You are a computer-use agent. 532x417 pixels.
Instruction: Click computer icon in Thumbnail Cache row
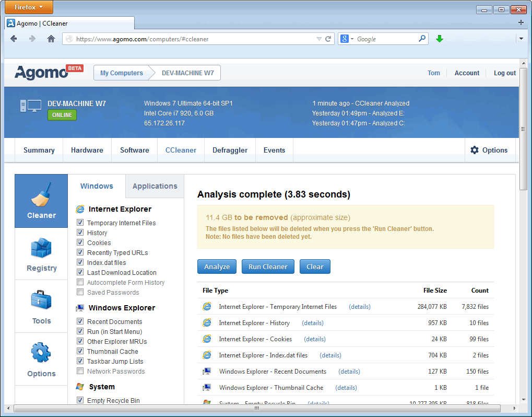[x=207, y=387]
